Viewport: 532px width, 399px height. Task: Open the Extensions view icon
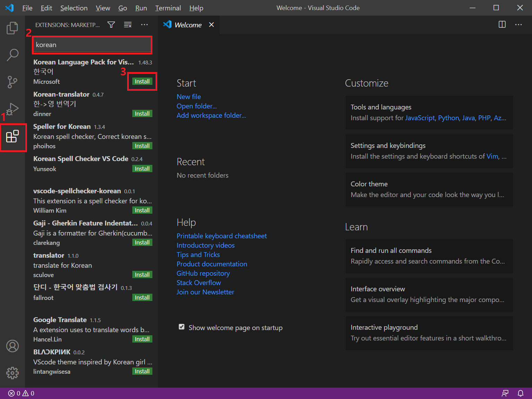(12, 136)
